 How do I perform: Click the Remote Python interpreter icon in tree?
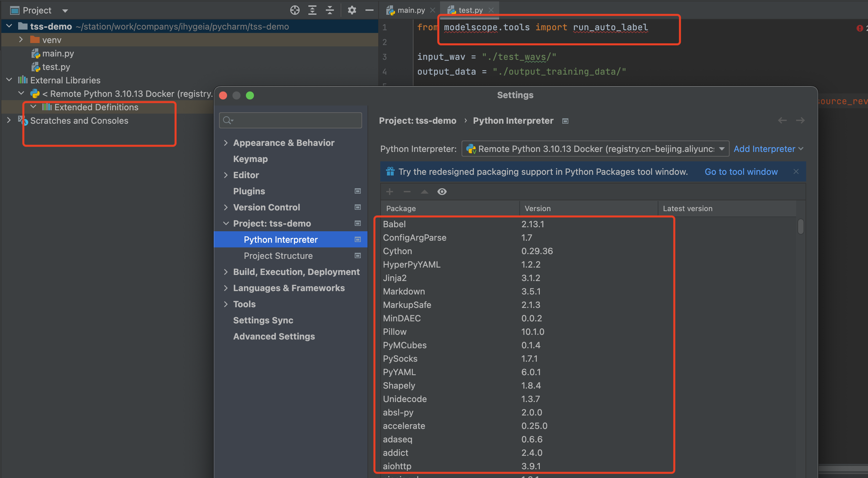tap(35, 93)
